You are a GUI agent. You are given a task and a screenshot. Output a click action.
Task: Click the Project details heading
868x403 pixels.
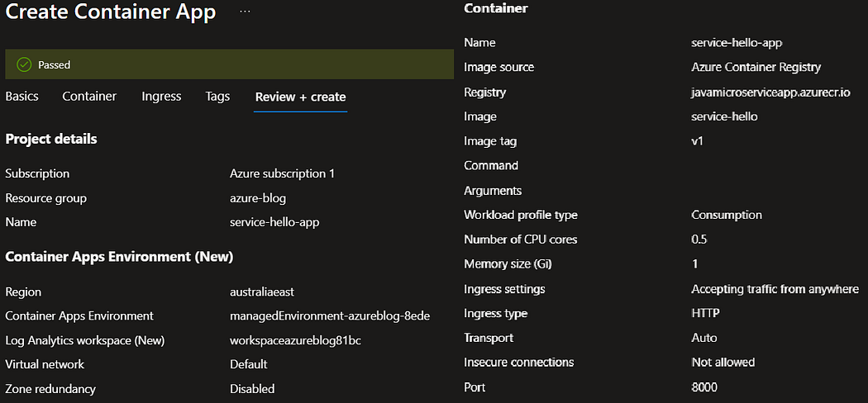point(51,140)
